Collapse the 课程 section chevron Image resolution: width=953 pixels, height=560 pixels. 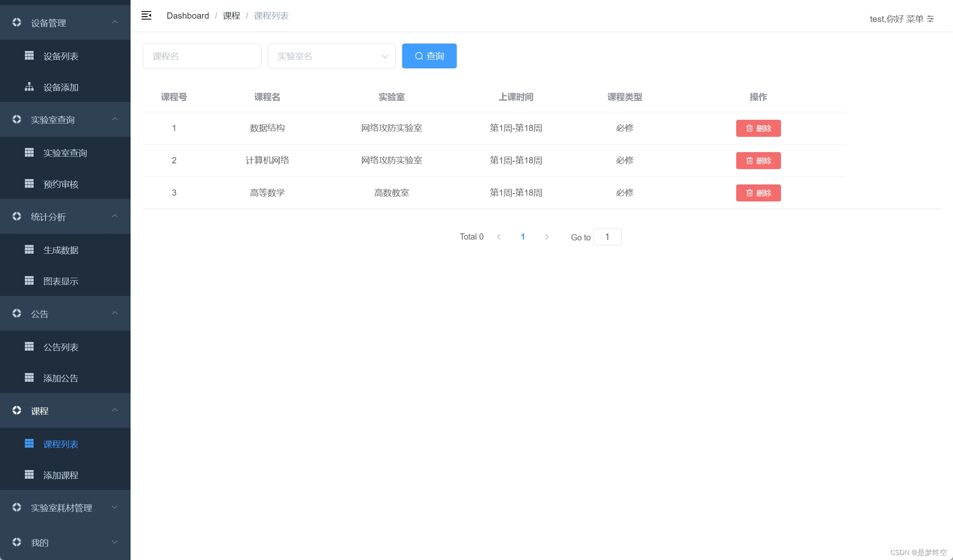pyautogui.click(x=115, y=410)
